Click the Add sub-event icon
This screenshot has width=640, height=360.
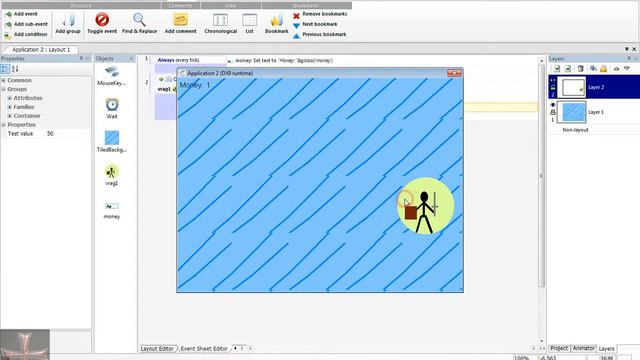(8, 24)
